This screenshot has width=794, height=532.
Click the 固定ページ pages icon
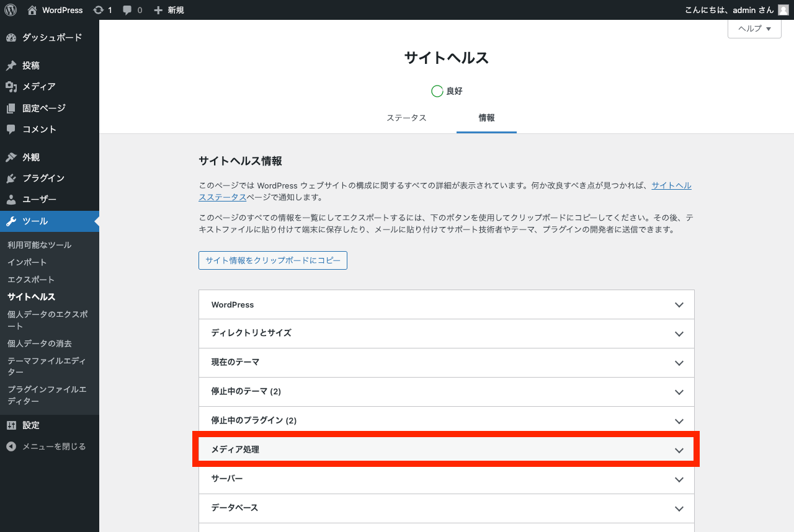pyautogui.click(x=11, y=109)
